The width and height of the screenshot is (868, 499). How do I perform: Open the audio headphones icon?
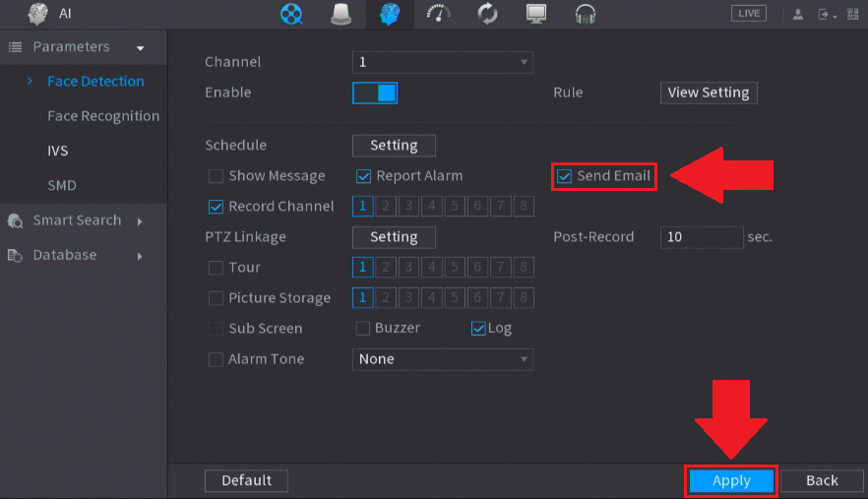coord(586,14)
